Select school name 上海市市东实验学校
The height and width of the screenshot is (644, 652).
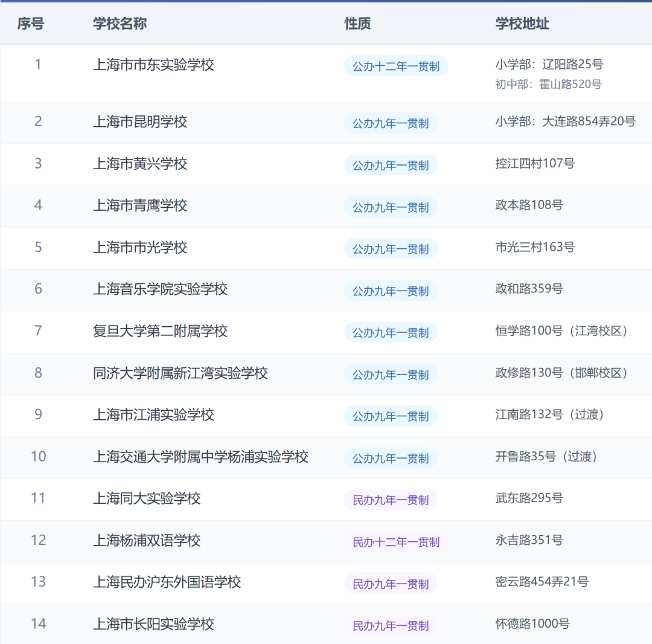pos(153,65)
